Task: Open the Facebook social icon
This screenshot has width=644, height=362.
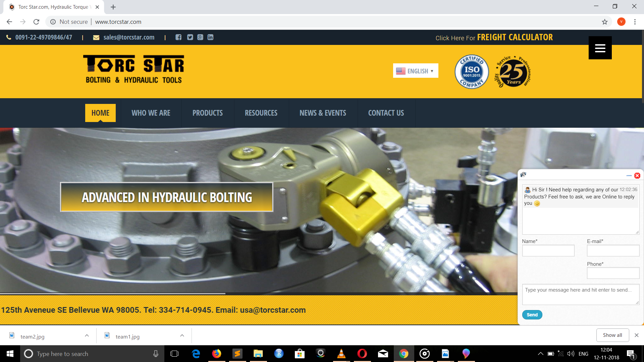Action: [178, 37]
